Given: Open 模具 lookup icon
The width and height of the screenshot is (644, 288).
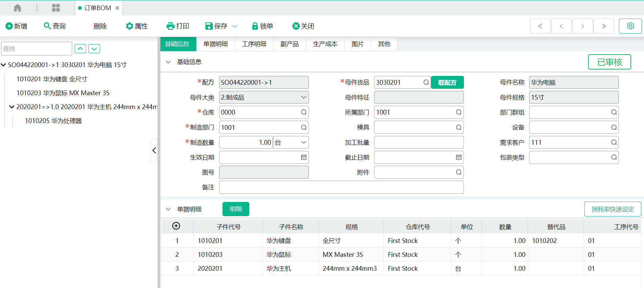Looking at the screenshot, I should tap(458, 127).
